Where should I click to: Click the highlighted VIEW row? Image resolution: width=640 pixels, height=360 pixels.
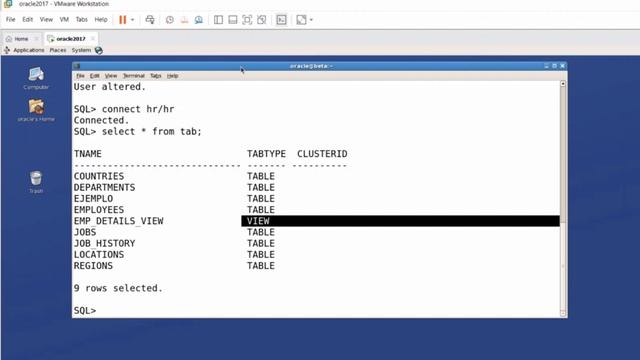point(400,221)
